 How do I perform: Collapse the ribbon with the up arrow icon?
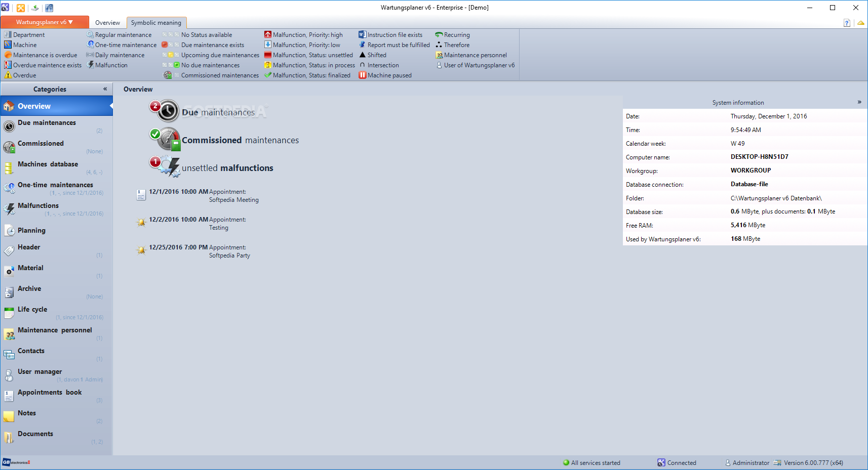point(860,23)
